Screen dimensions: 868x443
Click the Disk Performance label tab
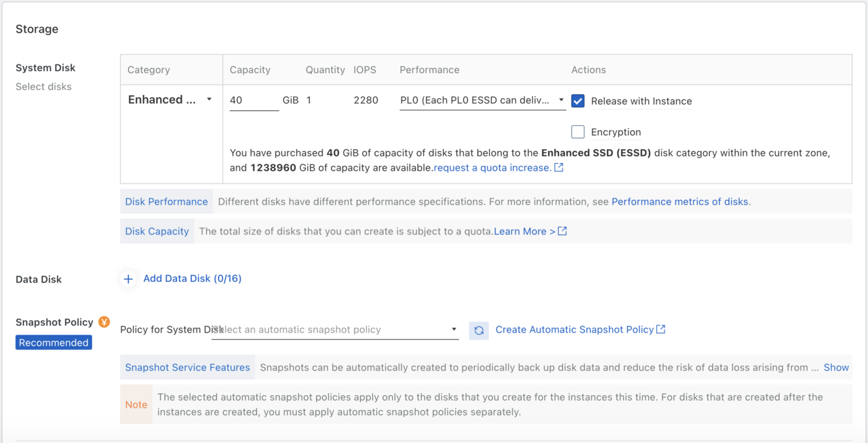pyautogui.click(x=166, y=202)
